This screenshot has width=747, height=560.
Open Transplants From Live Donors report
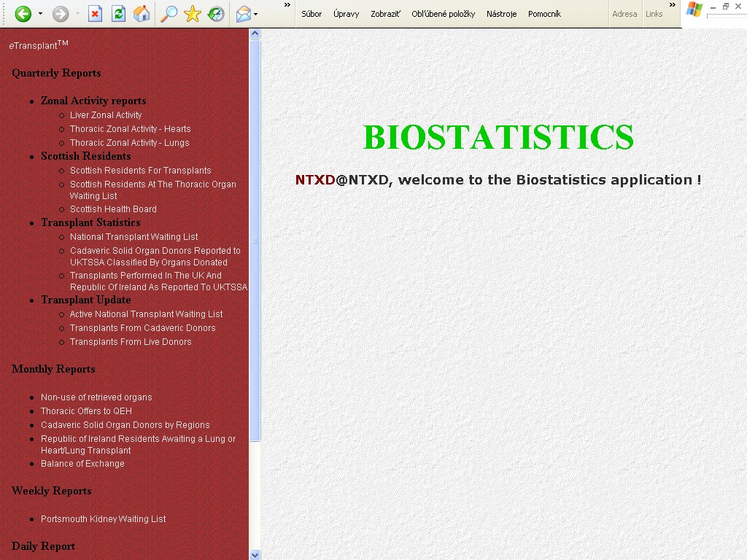(x=131, y=341)
